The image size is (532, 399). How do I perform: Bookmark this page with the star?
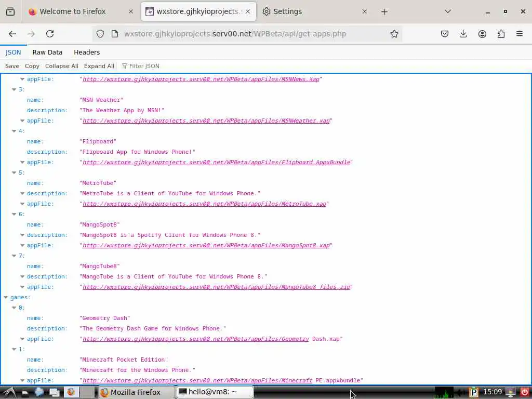point(394,34)
